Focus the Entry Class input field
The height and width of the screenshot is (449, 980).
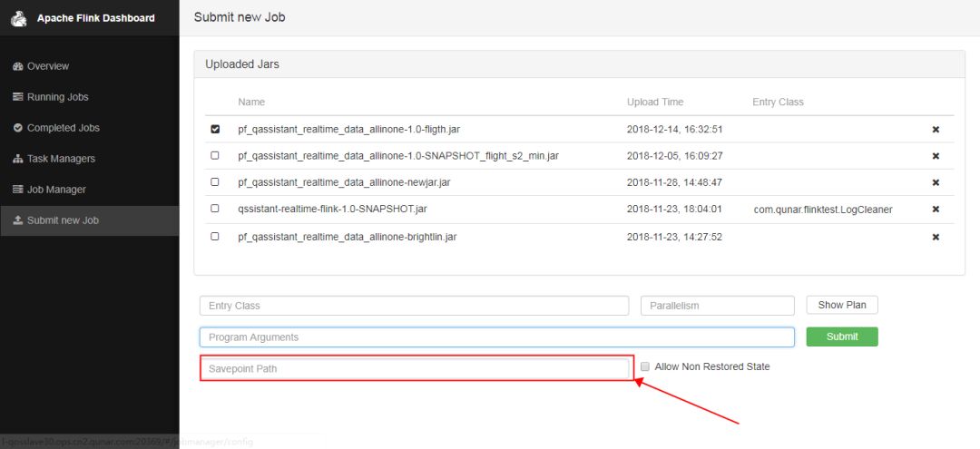[x=415, y=306]
